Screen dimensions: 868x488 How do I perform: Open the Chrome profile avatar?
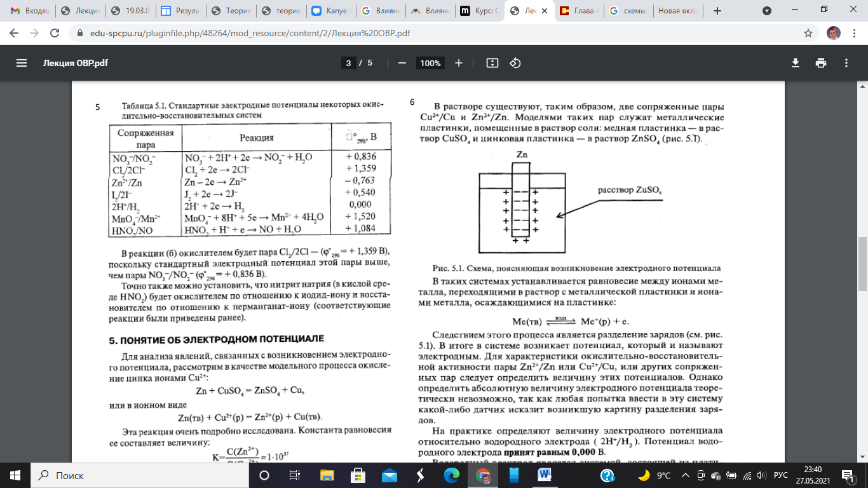pos(833,32)
